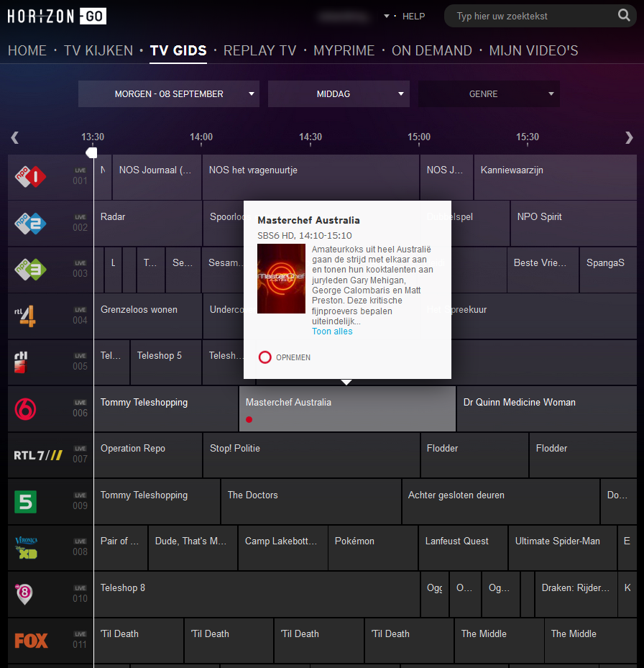Select the SBS6 channel logo
The width and height of the screenshot is (644, 668).
(26, 409)
